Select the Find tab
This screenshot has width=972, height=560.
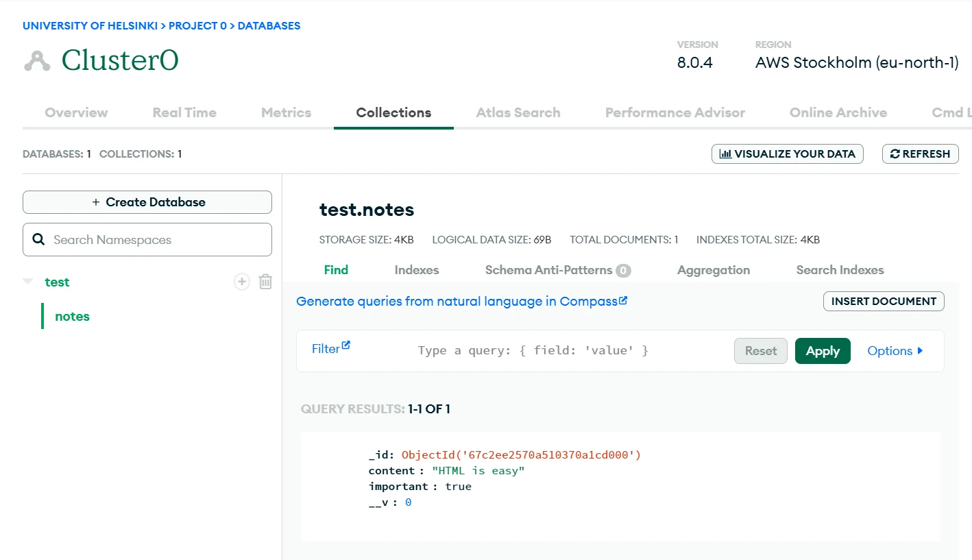pos(336,270)
